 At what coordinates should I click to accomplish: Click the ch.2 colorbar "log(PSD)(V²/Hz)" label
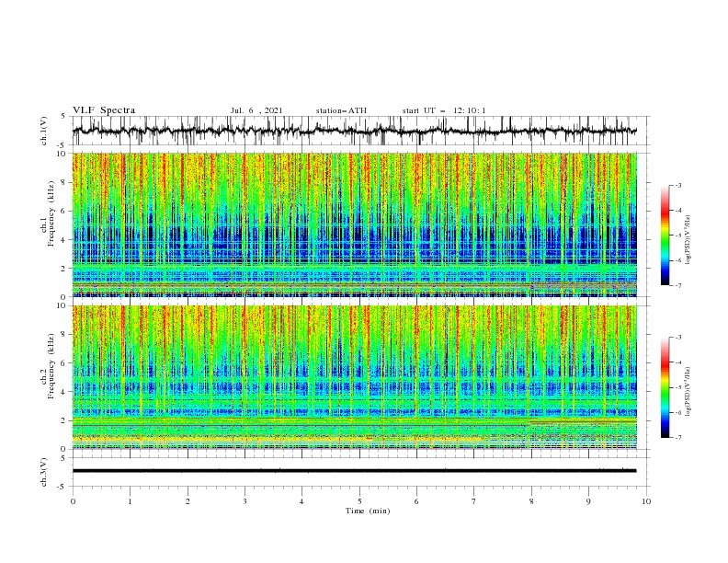tap(688, 391)
